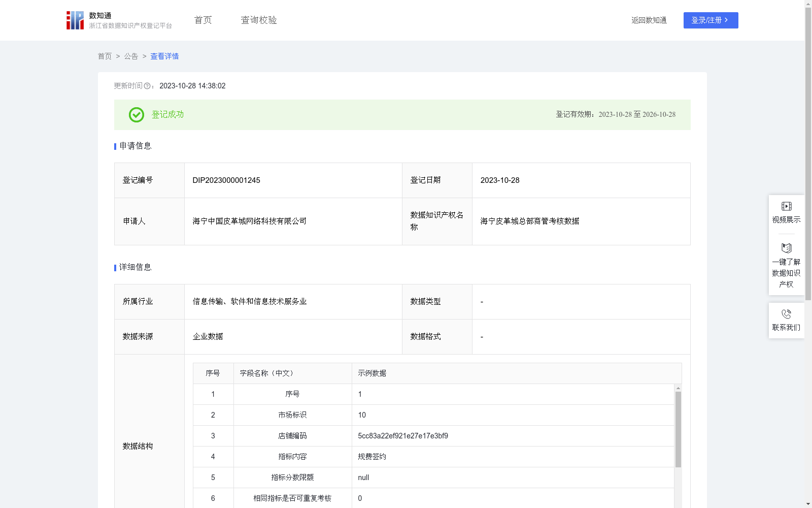Click the green 登记成功 checkmark icon
Screen dimensions: 812x508
pos(136,115)
